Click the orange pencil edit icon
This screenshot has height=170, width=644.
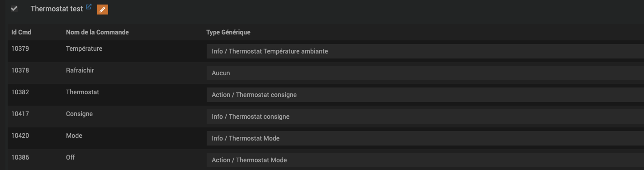(x=103, y=10)
